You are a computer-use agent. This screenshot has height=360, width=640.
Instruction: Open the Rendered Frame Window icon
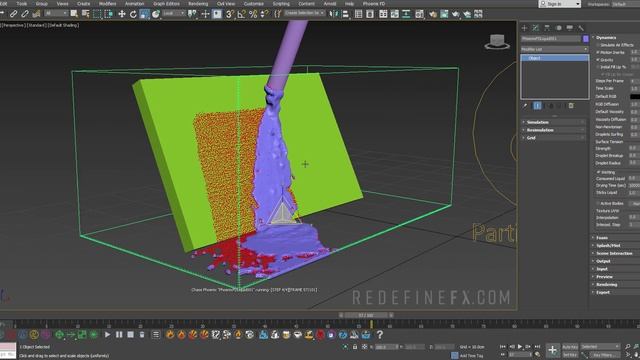tap(444, 14)
